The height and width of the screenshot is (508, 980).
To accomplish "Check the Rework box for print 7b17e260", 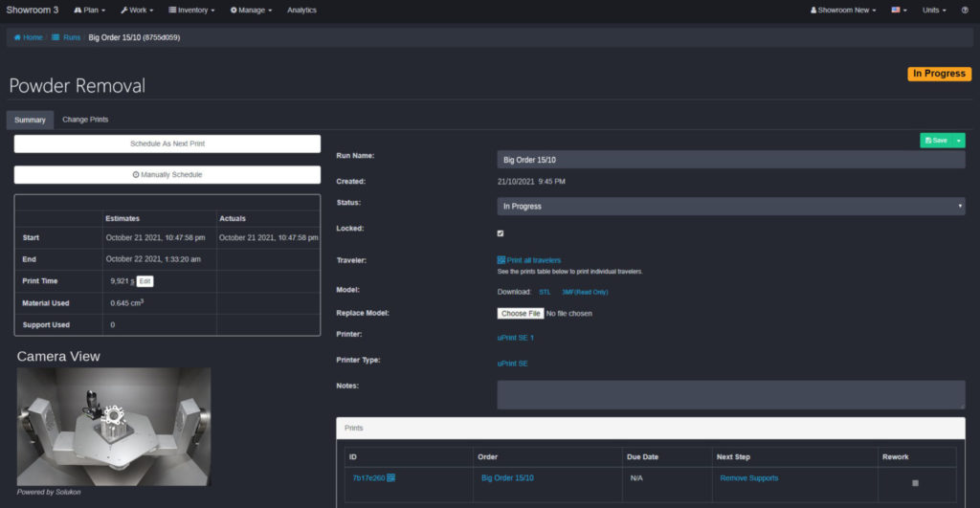I will tap(915, 483).
